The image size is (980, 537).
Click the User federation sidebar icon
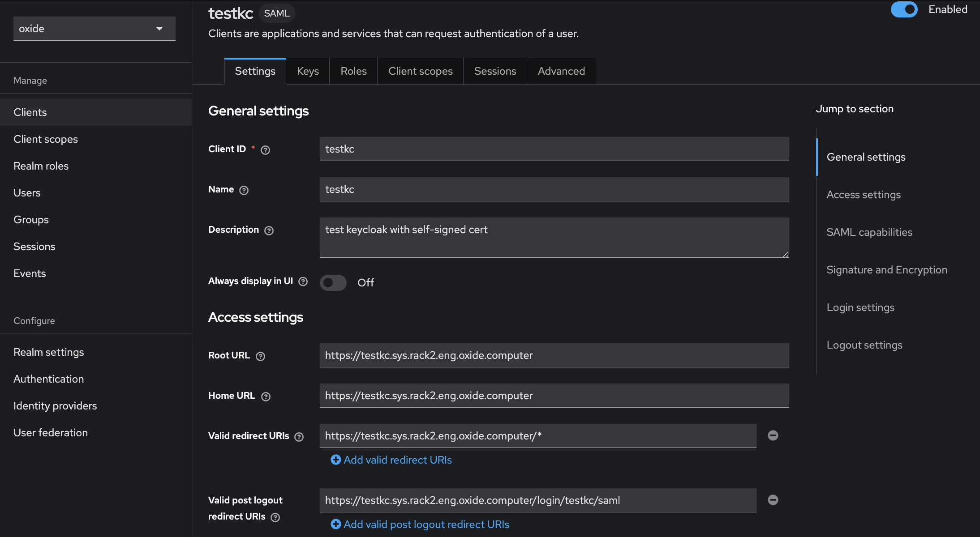[50, 433]
